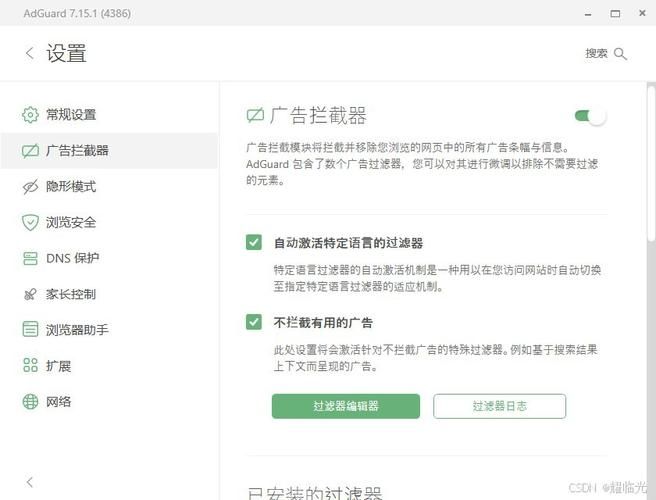Image resolution: width=656 pixels, height=500 pixels.
Task: Click the 过滤器日志 button
Action: [500, 406]
